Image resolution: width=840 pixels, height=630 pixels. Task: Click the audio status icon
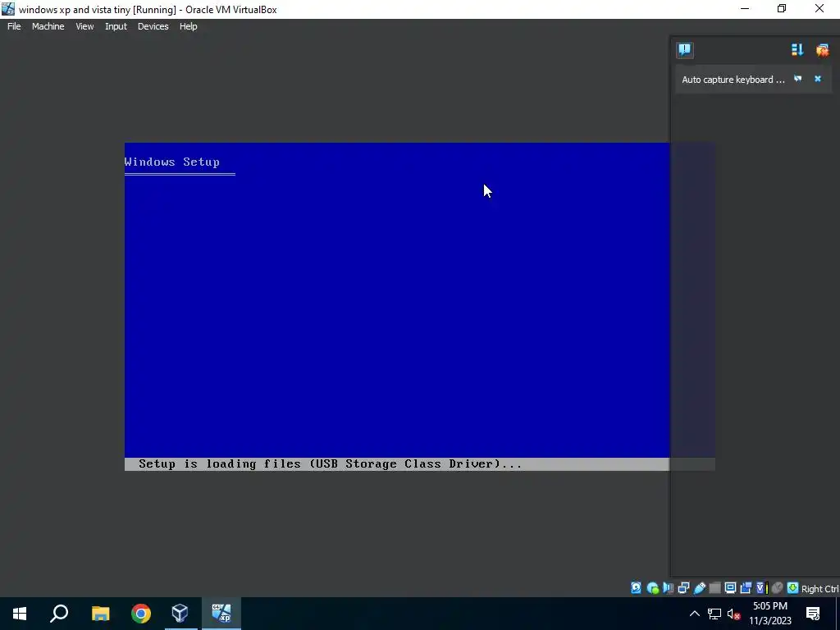click(668, 588)
